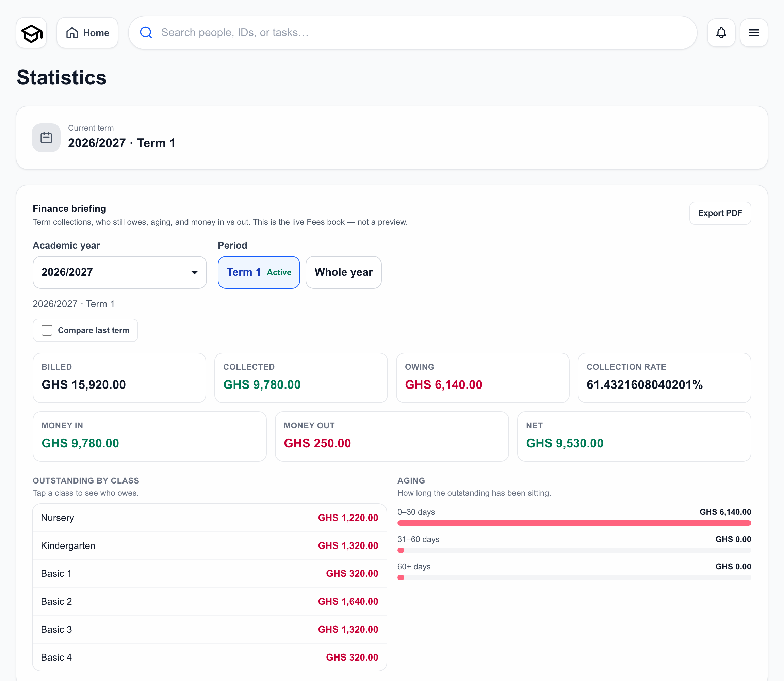Open the Nursery class outstanding row
784x681 pixels.
[210, 518]
